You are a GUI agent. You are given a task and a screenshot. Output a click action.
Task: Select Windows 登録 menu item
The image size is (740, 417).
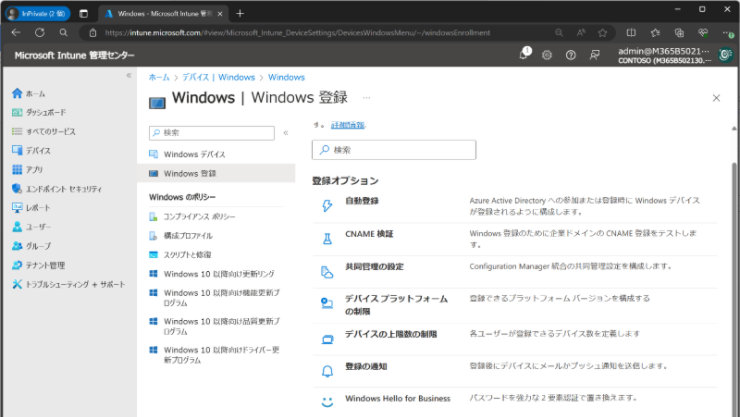pos(216,173)
